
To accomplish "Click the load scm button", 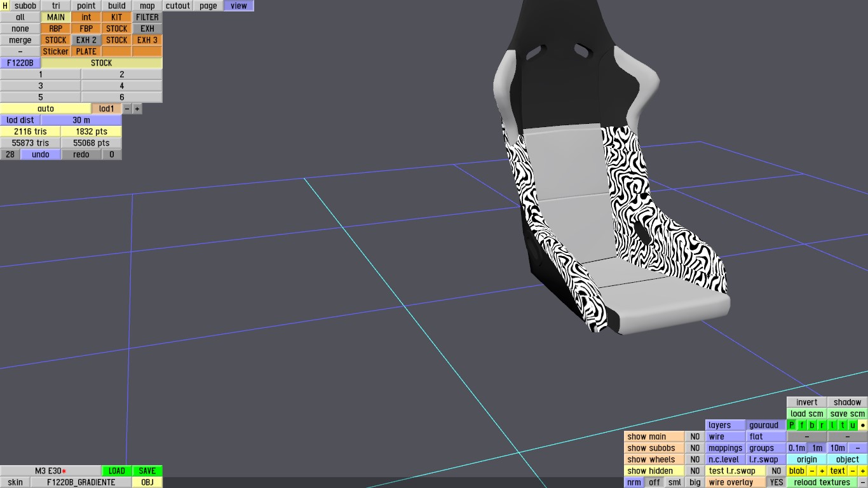I will (807, 414).
